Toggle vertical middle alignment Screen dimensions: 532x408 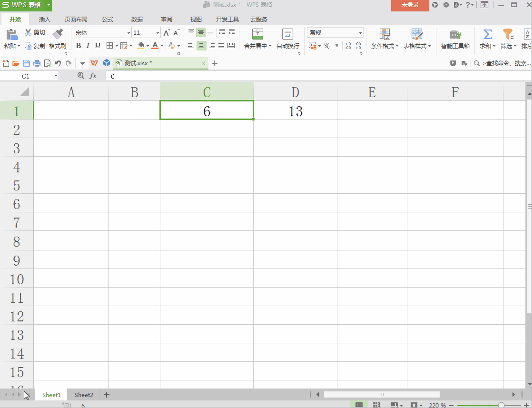point(201,32)
